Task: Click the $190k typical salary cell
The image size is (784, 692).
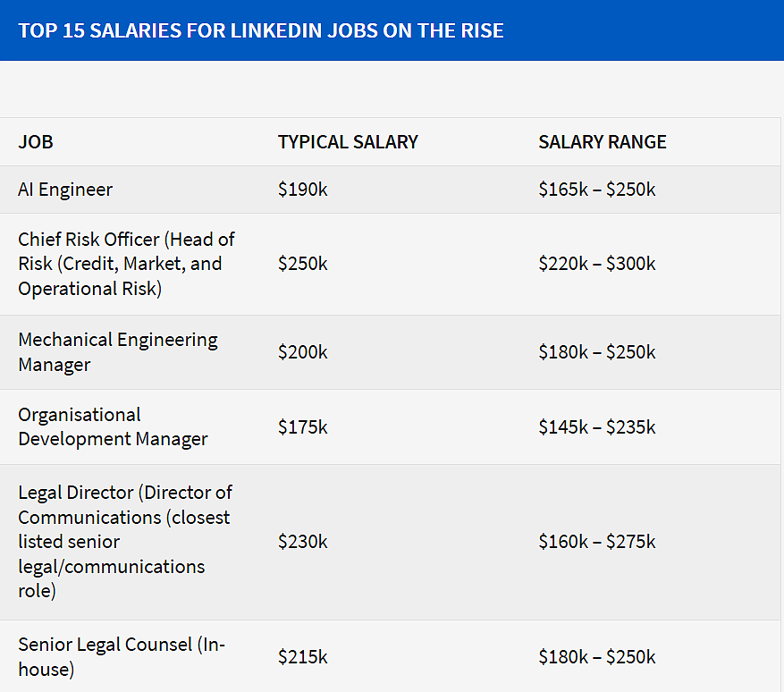Action: 302,190
